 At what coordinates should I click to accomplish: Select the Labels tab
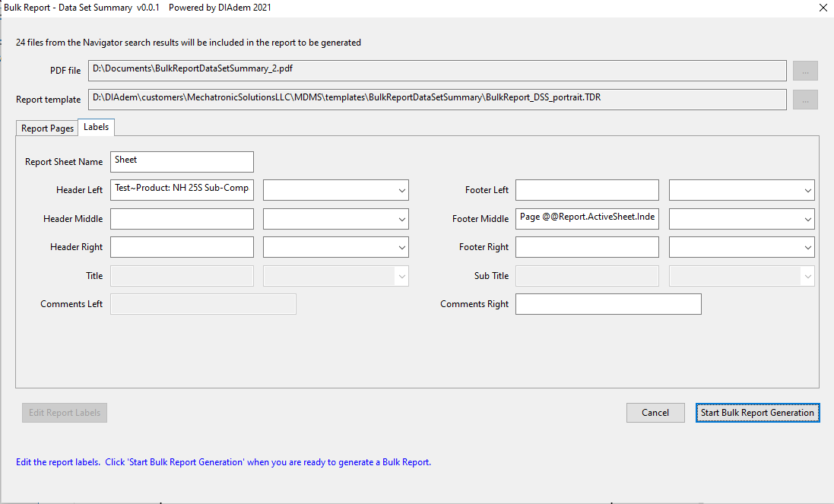(x=96, y=127)
